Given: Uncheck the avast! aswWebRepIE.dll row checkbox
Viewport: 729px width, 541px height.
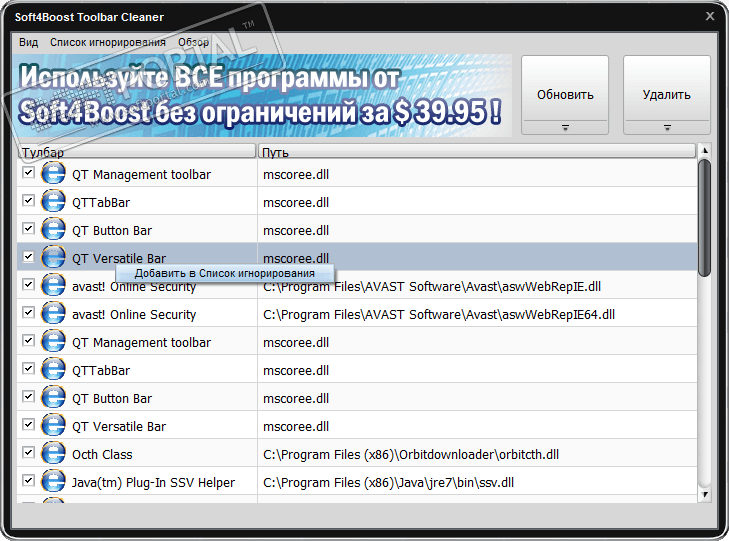Looking at the screenshot, I should pos(28,284).
